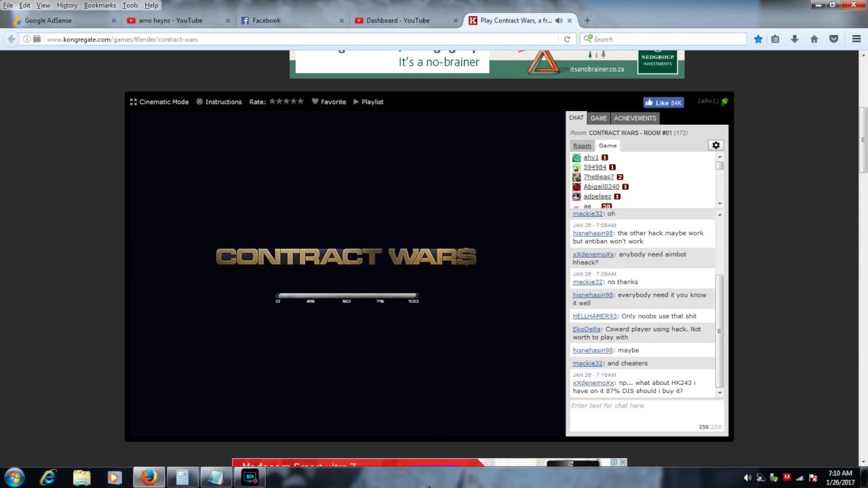
Task: Open user ahv1 in the room list
Action: (x=591, y=157)
